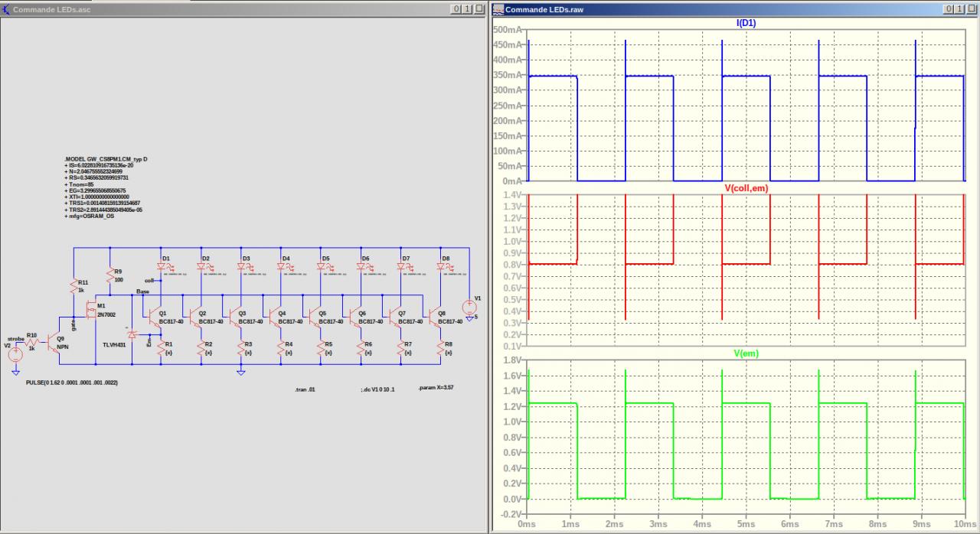Pick transistor Q8 symbol
This screenshot has height=534, width=980.
point(436,315)
